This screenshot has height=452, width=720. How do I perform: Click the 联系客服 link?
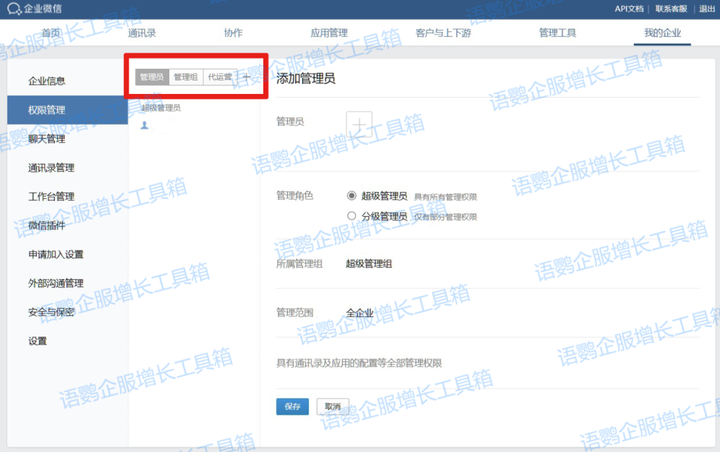click(x=669, y=9)
